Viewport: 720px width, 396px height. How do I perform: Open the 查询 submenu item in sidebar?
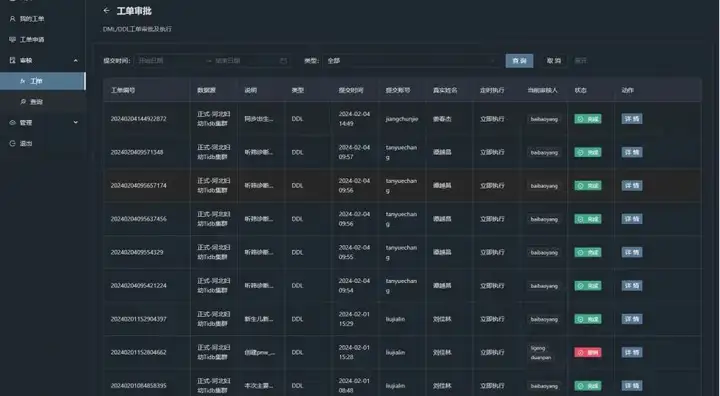pyautogui.click(x=43, y=102)
